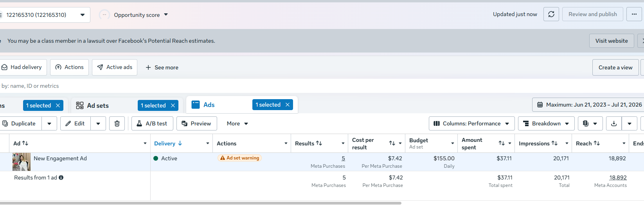
Task: Clear the campaigns 1 selected filter
Action: (x=58, y=105)
